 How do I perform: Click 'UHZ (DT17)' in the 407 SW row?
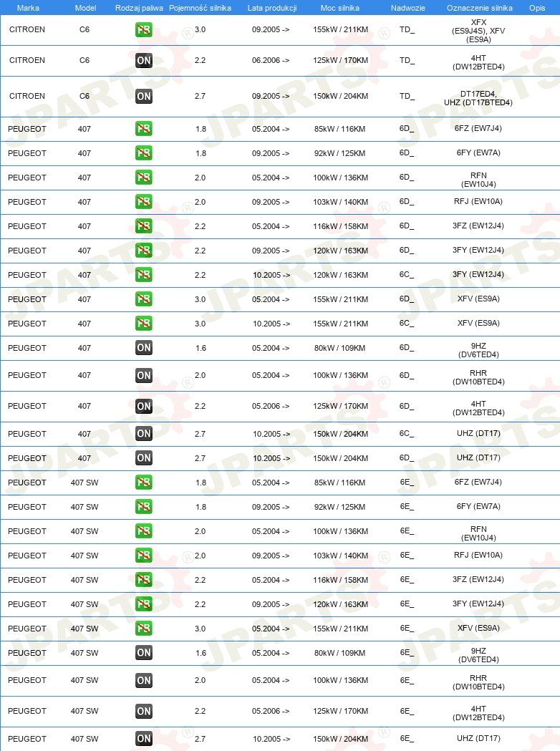tap(478, 739)
